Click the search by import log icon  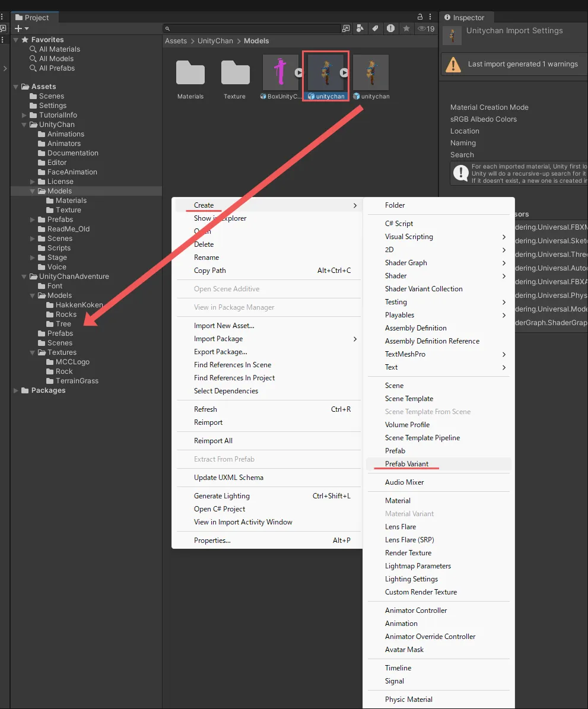click(x=390, y=28)
